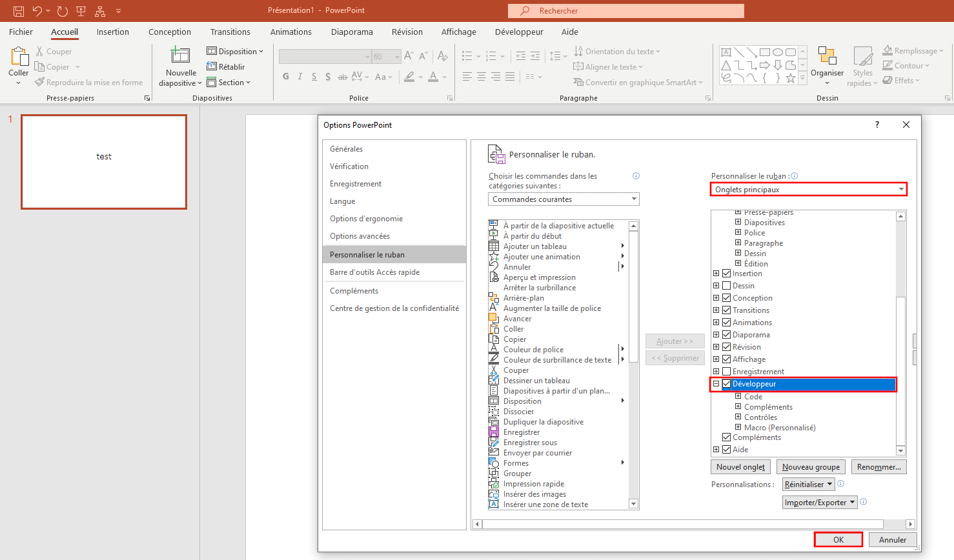
Task: Toggle Gras bold formatting G
Action: click(x=286, y=77)
